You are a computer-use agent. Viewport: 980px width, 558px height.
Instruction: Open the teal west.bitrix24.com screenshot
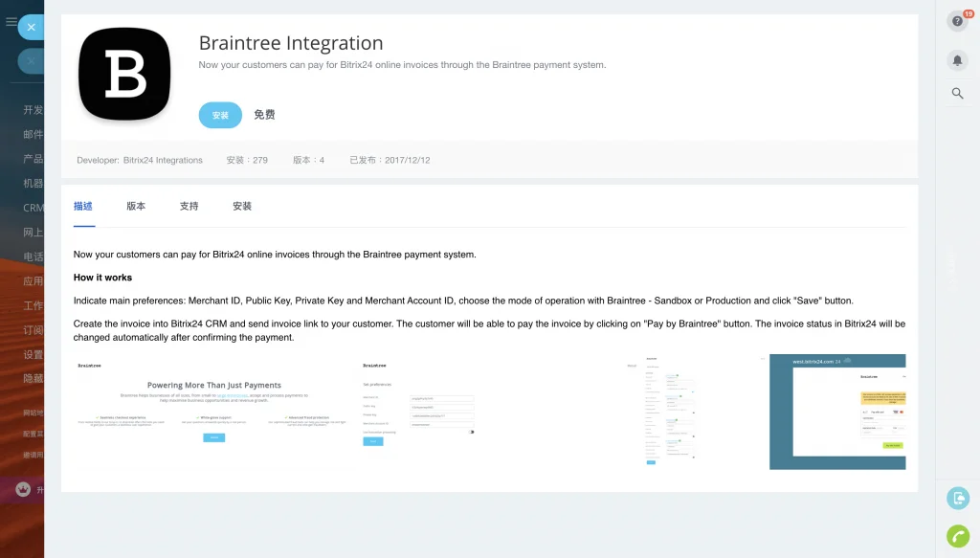coord(837,412)
